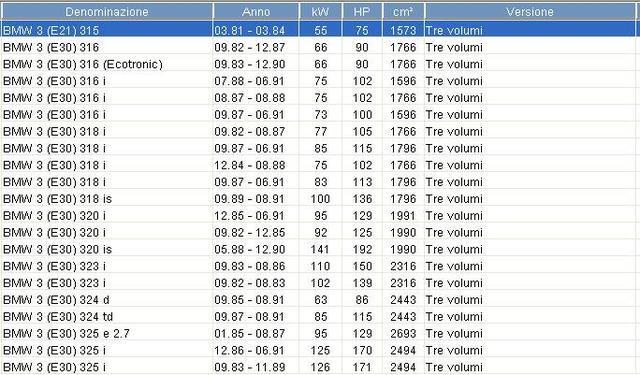The image size is (640, 375).
Task: Click the HP column header
Action: pos(362,12)
